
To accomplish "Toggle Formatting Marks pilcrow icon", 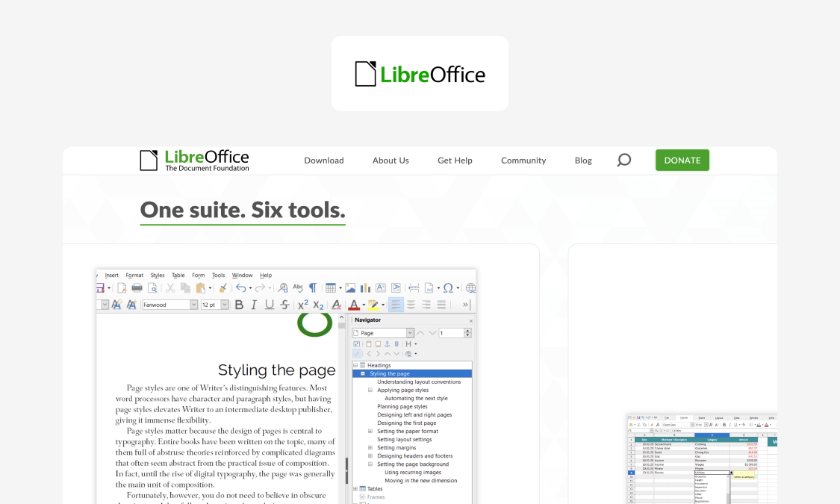I will click(313, 287).
